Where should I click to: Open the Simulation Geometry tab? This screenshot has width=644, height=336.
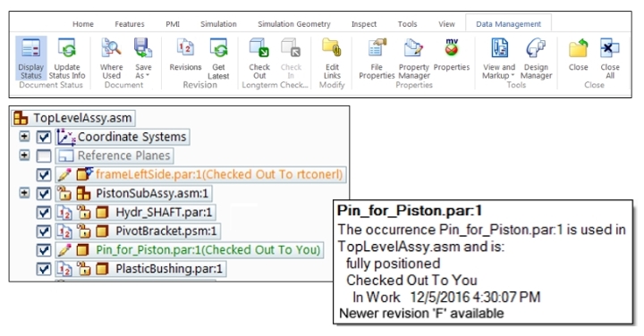tap(294, 24)
